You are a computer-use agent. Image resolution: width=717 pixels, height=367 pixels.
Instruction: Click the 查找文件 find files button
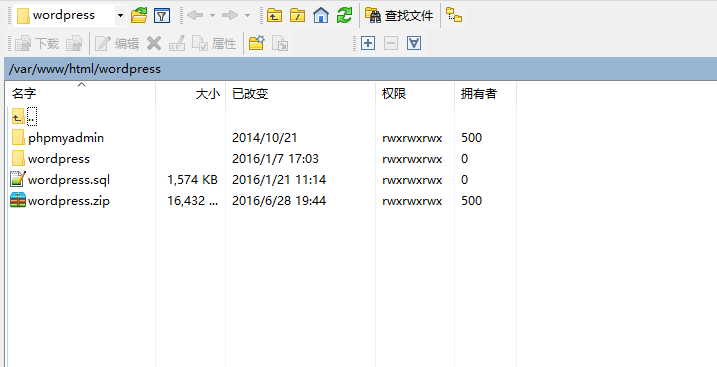coord(399,16)
